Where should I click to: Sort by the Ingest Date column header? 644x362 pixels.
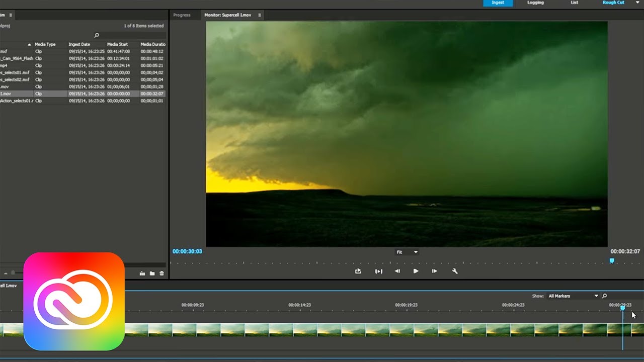[79, 44]
